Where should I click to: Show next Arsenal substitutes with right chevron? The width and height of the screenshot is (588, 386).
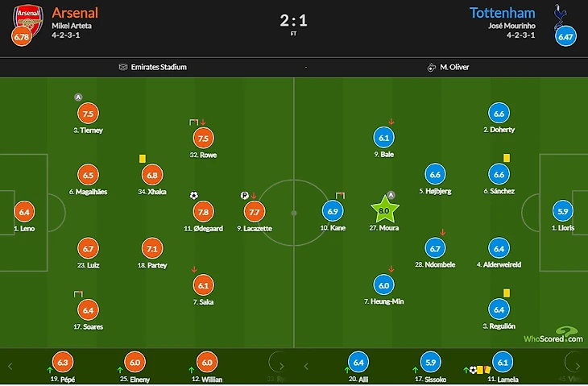[282, 366]
